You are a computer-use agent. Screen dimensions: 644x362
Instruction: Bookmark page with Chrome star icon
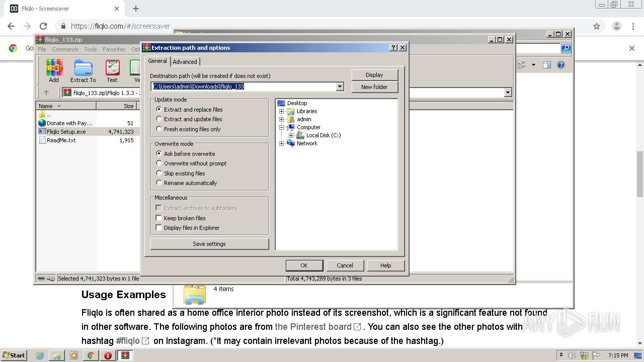point(597,26)
